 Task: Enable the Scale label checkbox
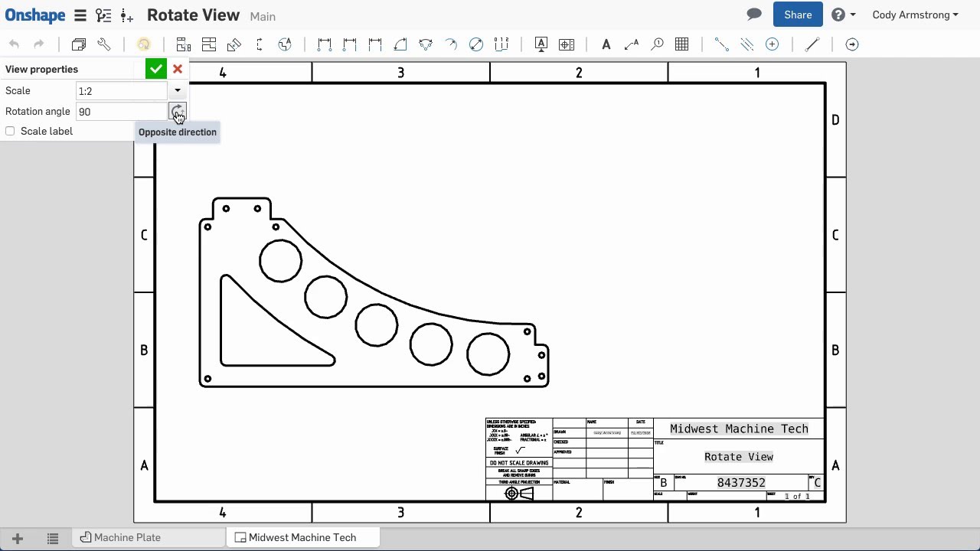11,132
